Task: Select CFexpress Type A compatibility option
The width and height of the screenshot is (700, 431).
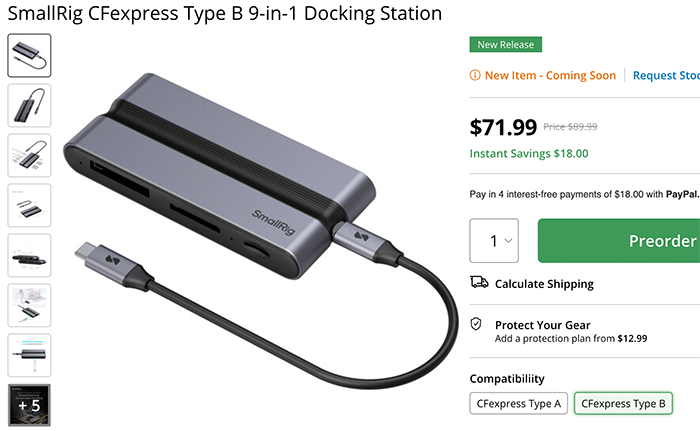Action: 518,403
